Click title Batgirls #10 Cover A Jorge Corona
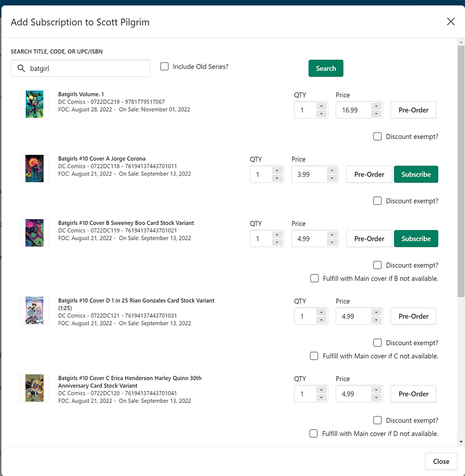Image resolution: width=465 pixels, height=476 pixels. coord(102,159)
